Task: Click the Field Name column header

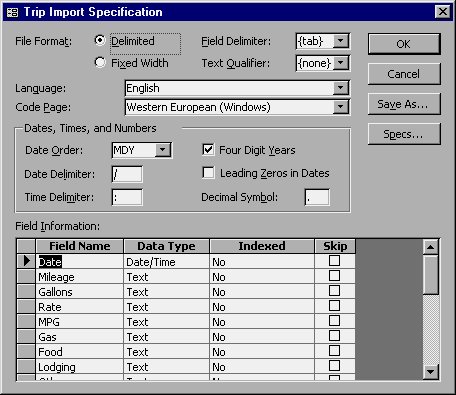Action: click(80, 246)
